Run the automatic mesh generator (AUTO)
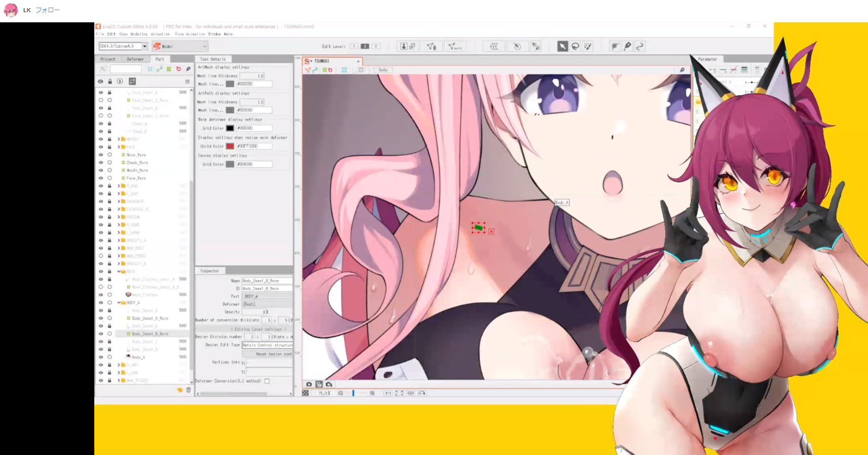 click(455, 46)
